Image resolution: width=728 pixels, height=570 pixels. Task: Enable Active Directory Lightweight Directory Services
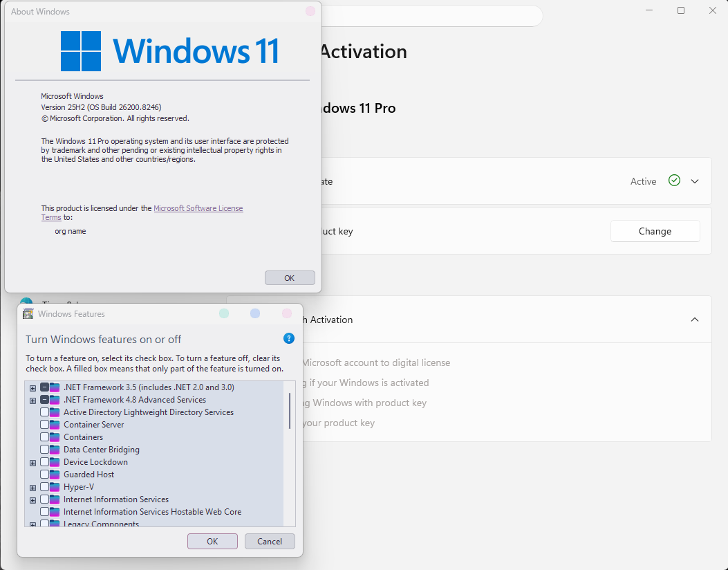coord(44,412)
